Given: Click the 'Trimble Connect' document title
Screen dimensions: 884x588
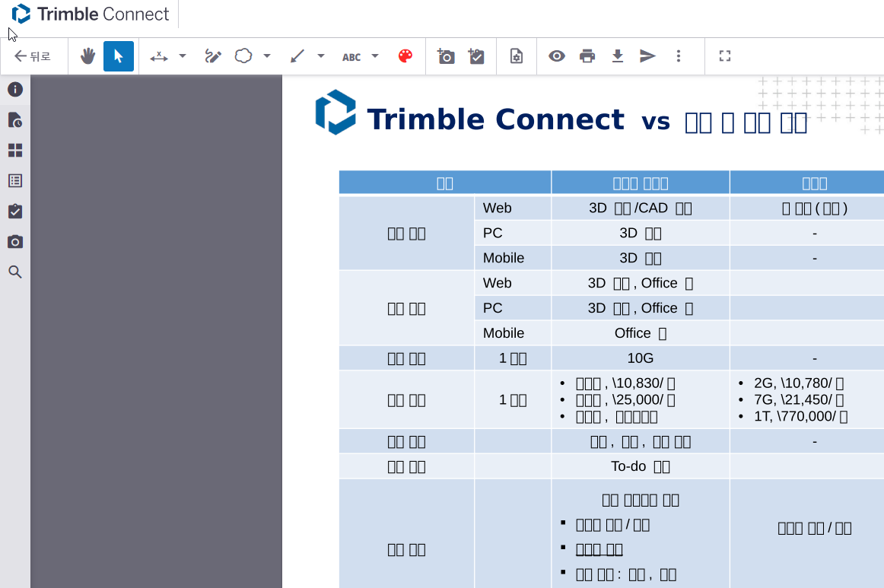Looking at the screenshot, I should [x=495, y=119].
